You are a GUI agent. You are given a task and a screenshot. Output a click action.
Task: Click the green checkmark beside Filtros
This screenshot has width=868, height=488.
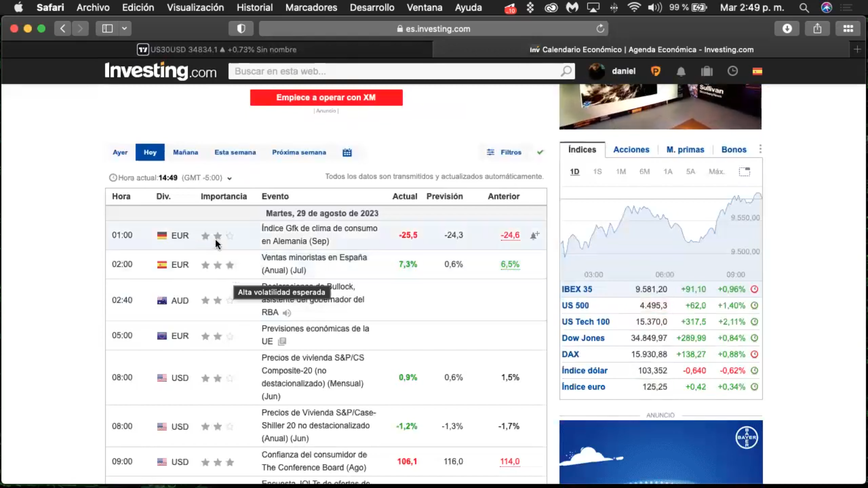(x=540, y=153)
